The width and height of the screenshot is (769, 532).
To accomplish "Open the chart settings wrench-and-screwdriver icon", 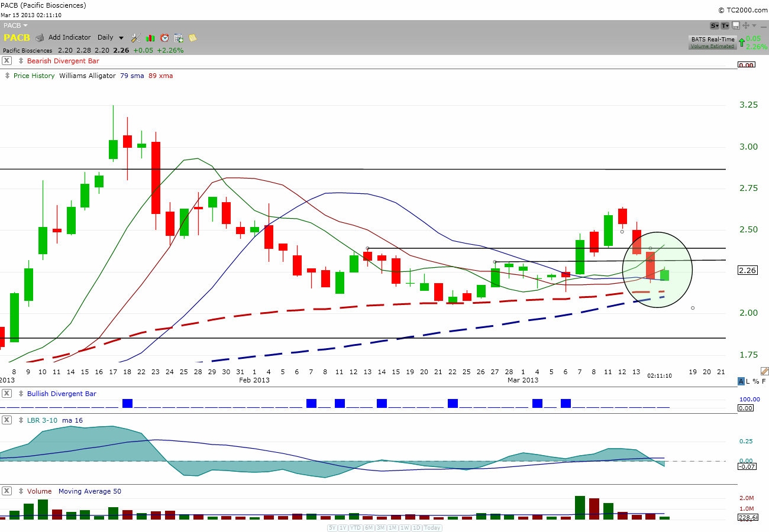I will (135, 38).
